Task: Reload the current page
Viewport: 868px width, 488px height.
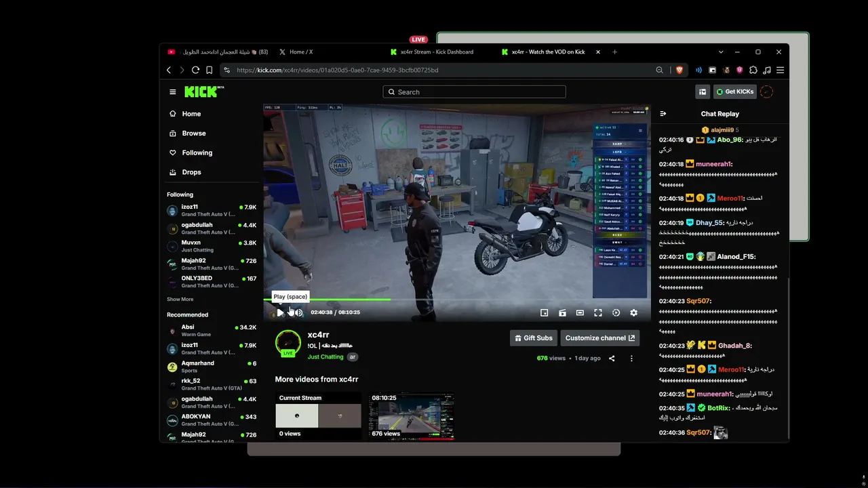Action: click(195, 70)
